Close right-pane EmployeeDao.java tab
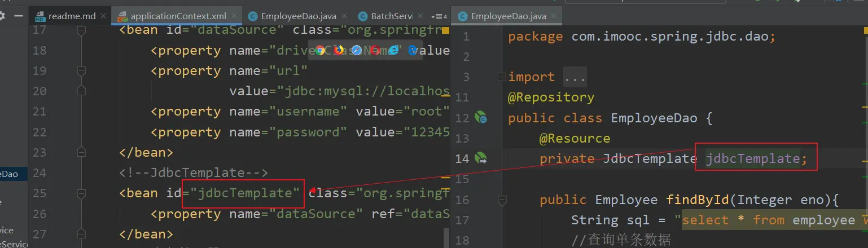The width and height of the screenshot is (868, 248). [x=555, y=16]
